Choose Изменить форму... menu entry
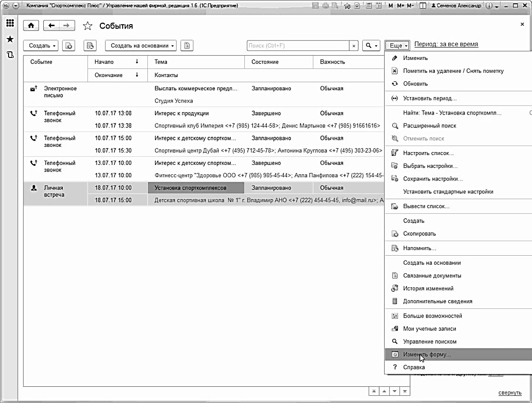This screenshot has width=532, height=403. point(458,355)
